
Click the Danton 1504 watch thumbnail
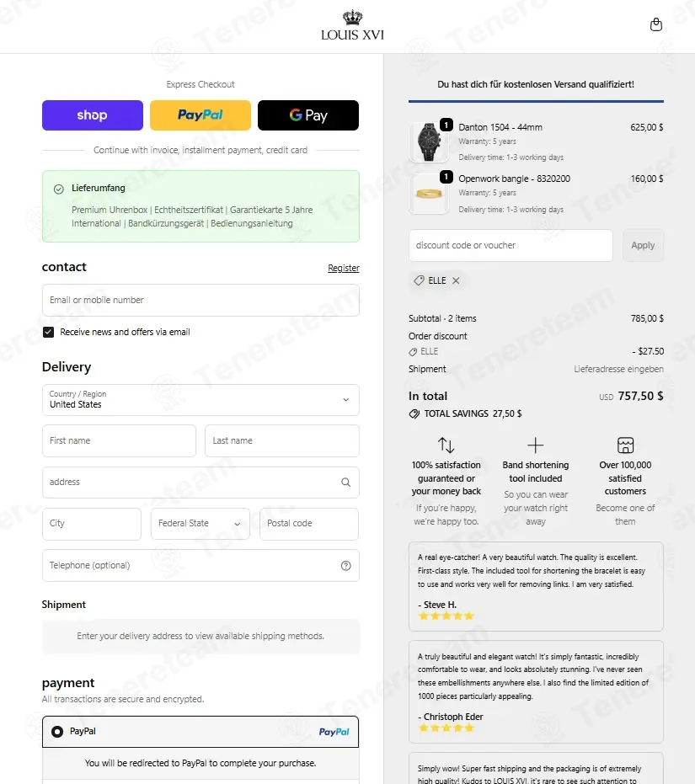tap(429, 142)
